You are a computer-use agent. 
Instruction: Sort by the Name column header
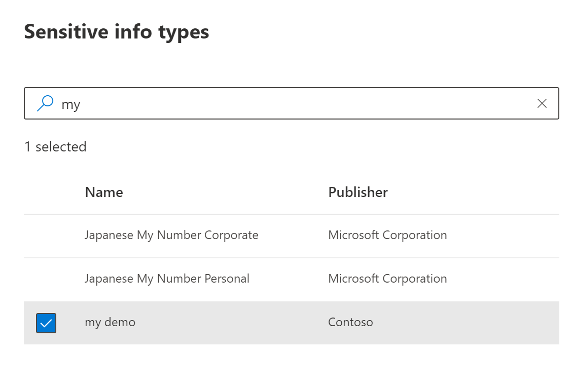click(104, 192)
